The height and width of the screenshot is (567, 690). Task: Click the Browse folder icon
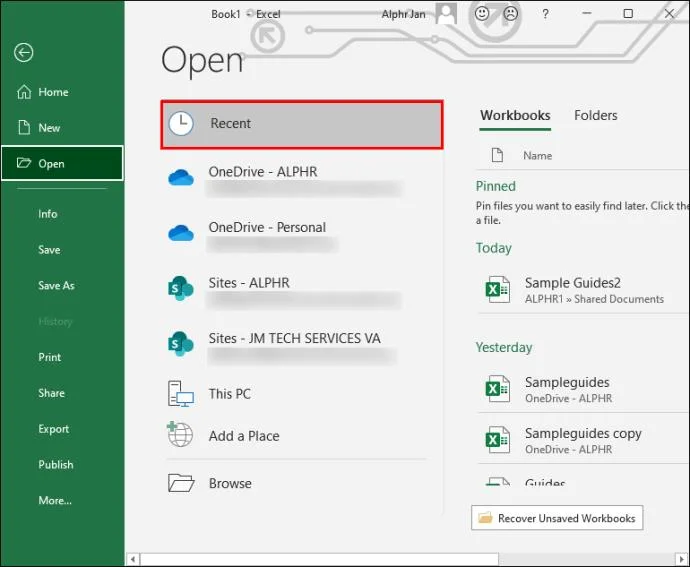click(x=181, y=483)
